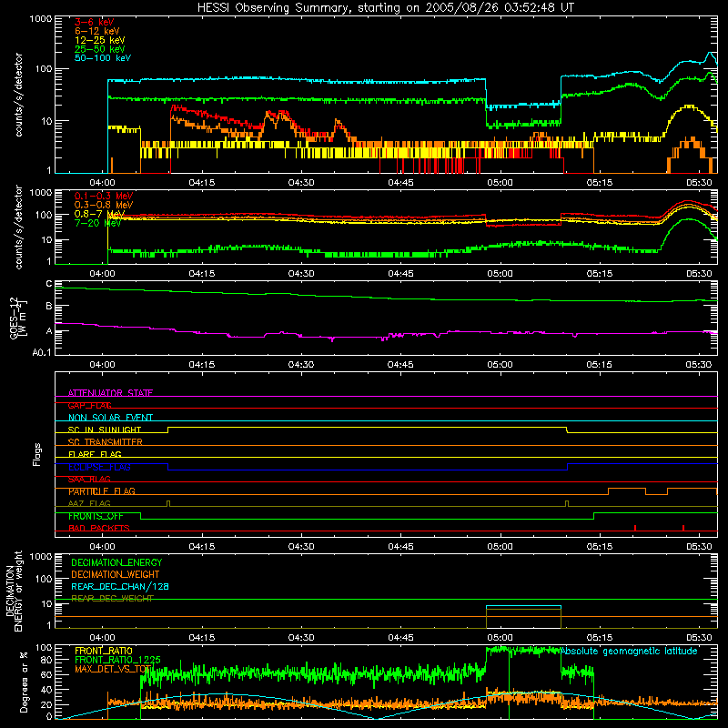Click the 'counts/s/detector' title of the keV panel
The width and height of the screenshot is (728, 728).
pyautogui.click(x=18, y=95)
